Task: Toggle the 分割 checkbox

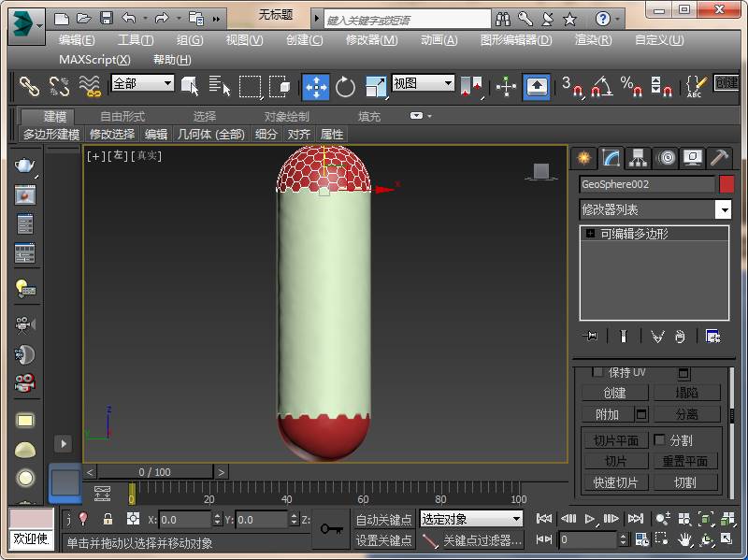Action: [660, 439]
